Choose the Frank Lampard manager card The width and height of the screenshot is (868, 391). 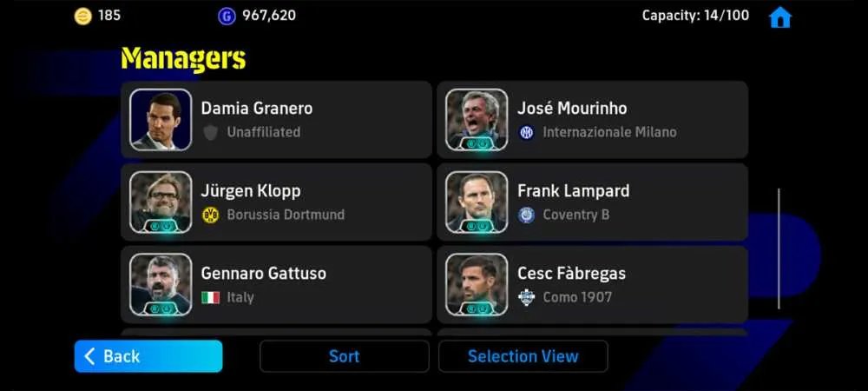pos(592,202)
